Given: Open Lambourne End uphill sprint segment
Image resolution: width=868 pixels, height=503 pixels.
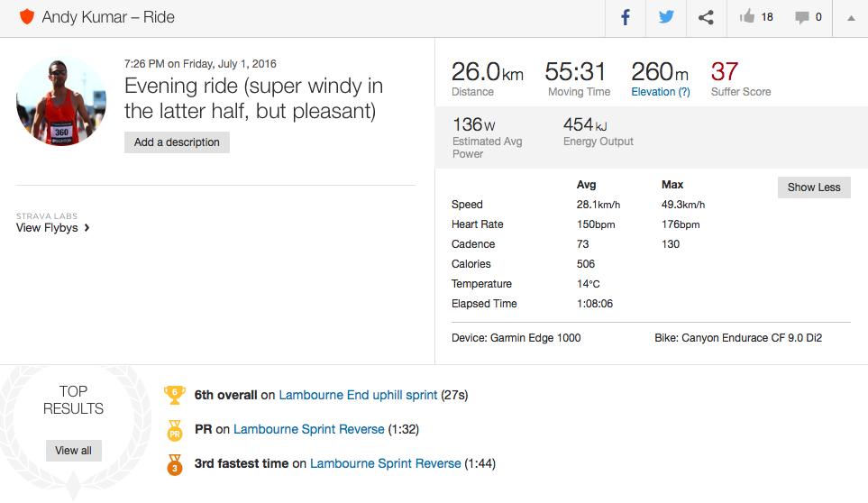Looking at the screenshot, I should click(358, 395).
